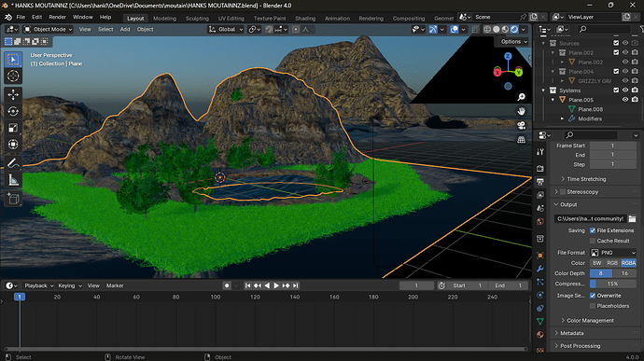Enable the Placeholders checkbox
Screen dimensions: 644x361
tap(593, 306)
